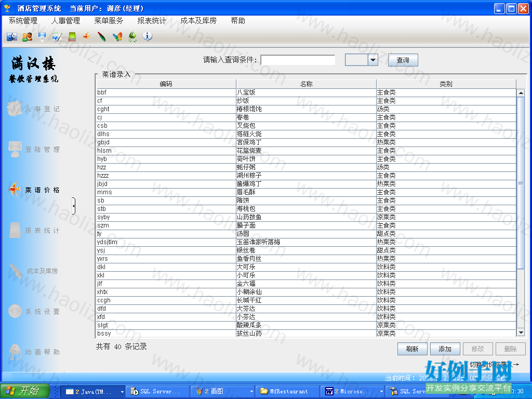Open the 成本及库房 menu
This screenshot has width=532, height=399.
click(x=198, y=21)
